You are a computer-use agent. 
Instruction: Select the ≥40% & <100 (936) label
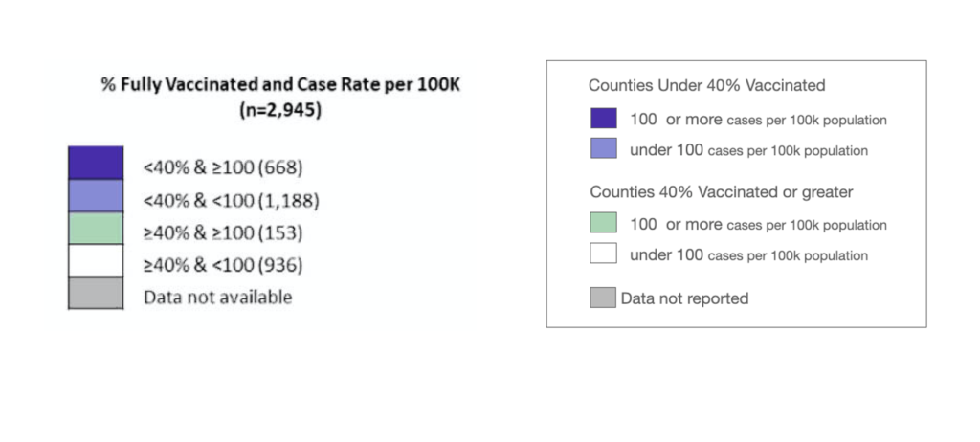[x=223, y=266]
